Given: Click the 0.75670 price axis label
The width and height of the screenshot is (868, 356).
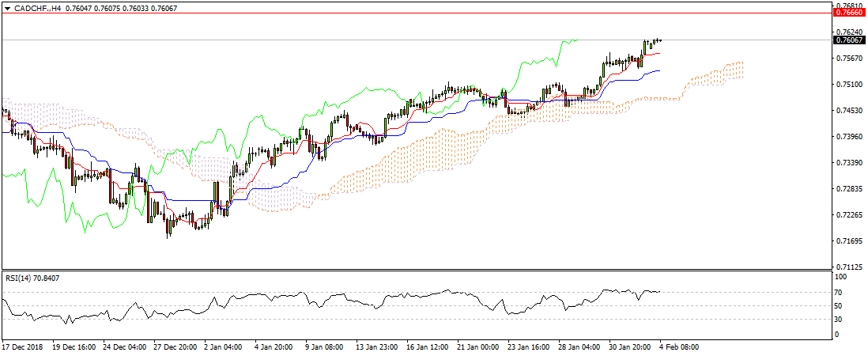Looking at the screenshot, I should (851, 58).
